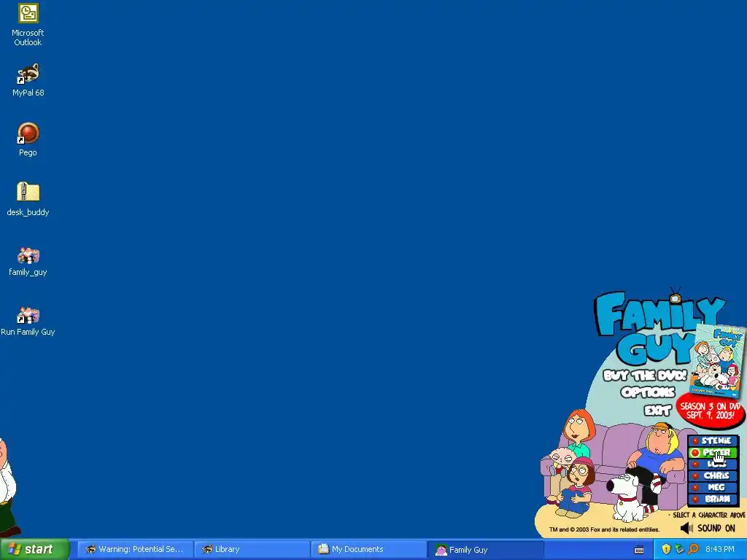This screenshot has height=560, width=747.
Task: Open the Windows Start menu
Action: 34,549
